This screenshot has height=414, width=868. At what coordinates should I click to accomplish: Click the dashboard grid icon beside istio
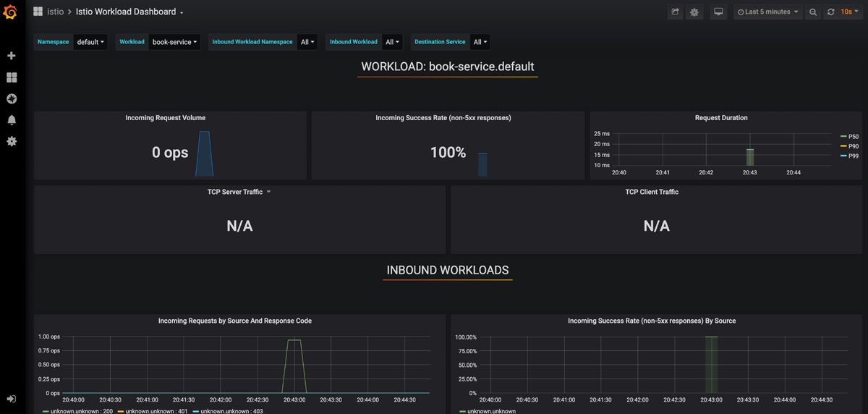(x=38, y=12)
